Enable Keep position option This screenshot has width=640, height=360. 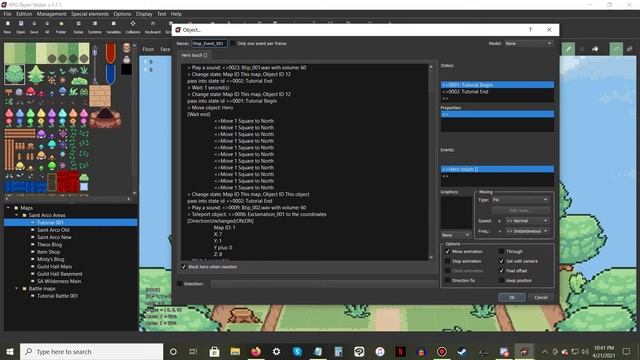tap(502, 280)
